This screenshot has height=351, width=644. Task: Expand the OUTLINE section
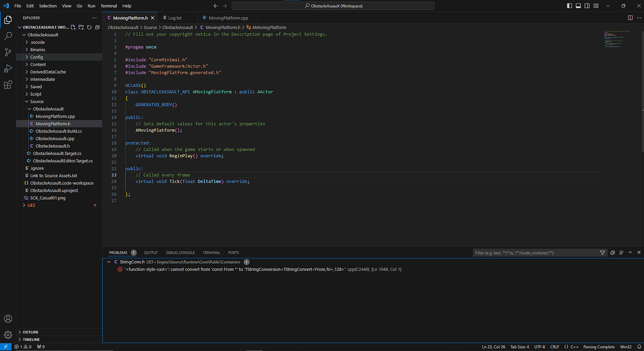(x=59, y=332)
